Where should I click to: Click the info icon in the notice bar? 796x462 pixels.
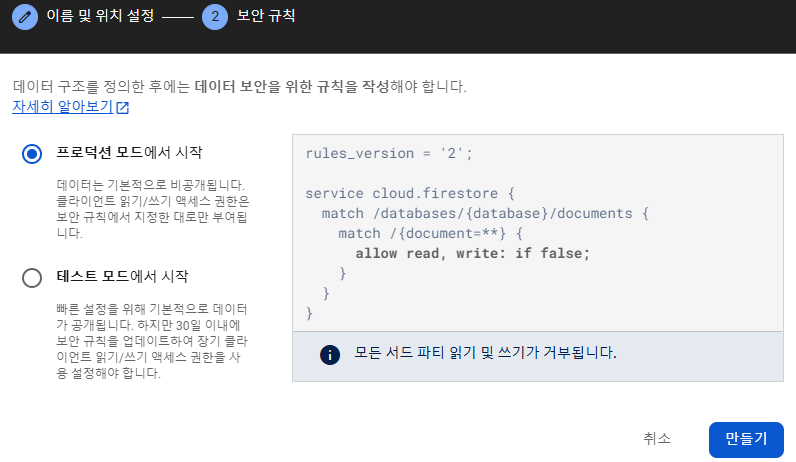tap(330, 354)
